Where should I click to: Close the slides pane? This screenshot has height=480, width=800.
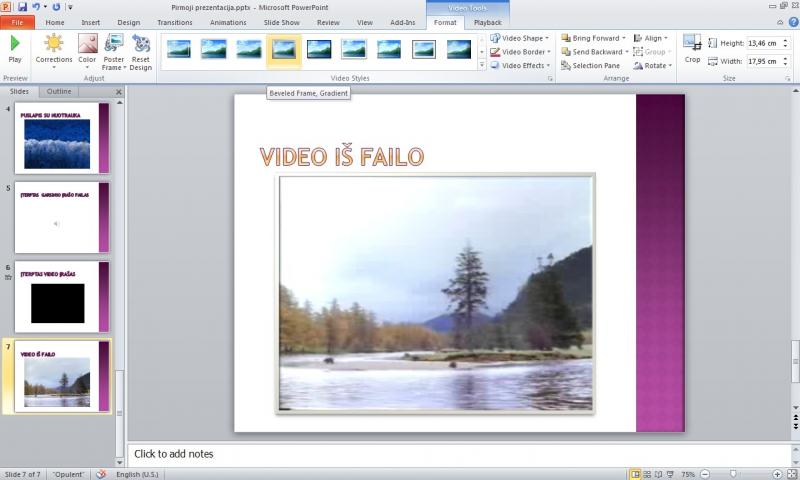click(119, 92)
